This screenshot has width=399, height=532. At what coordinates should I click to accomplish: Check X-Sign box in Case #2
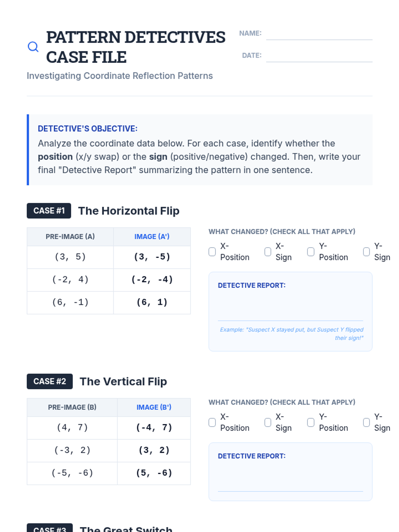tap(268, 422)
